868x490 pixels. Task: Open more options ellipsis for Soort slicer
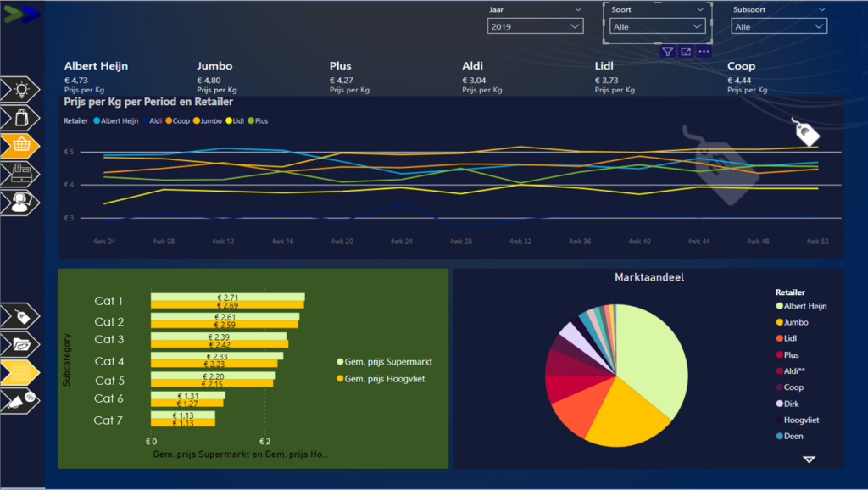click(704, 52)
